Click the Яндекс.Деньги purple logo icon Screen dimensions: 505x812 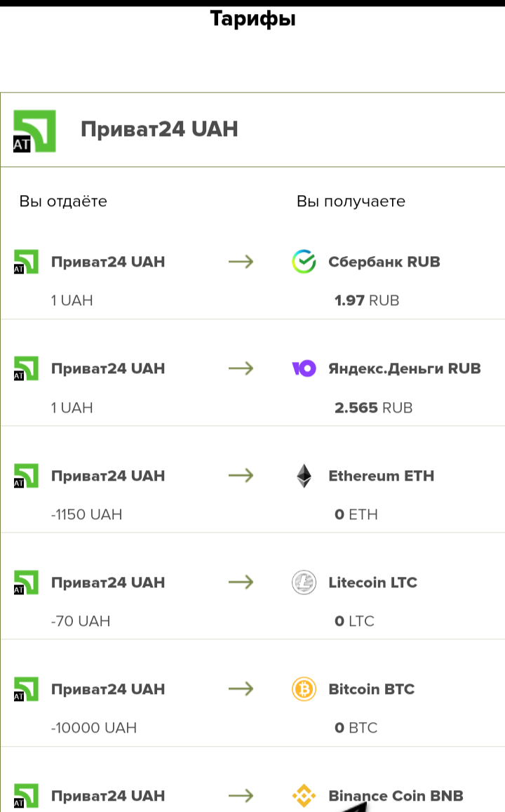[304, 368]
